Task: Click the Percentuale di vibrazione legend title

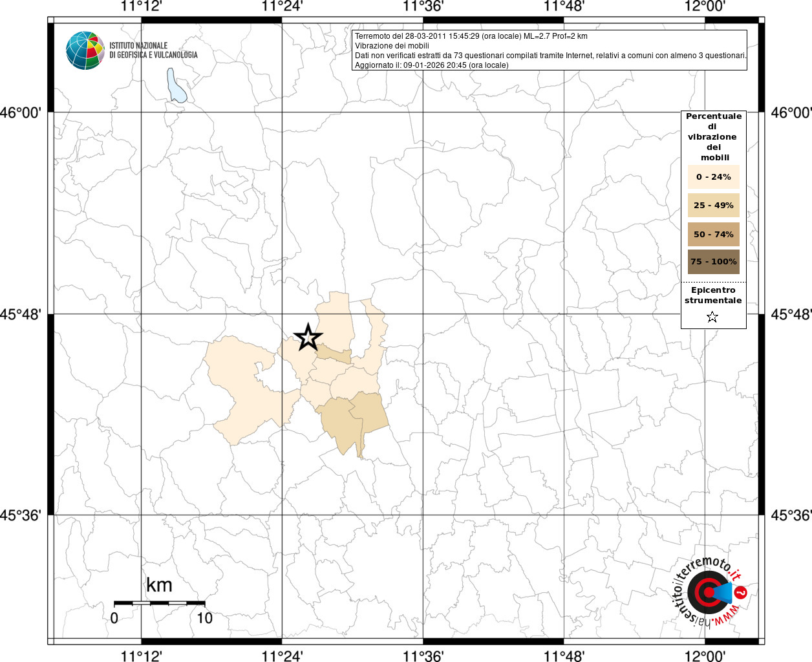Action: (714, 136)
